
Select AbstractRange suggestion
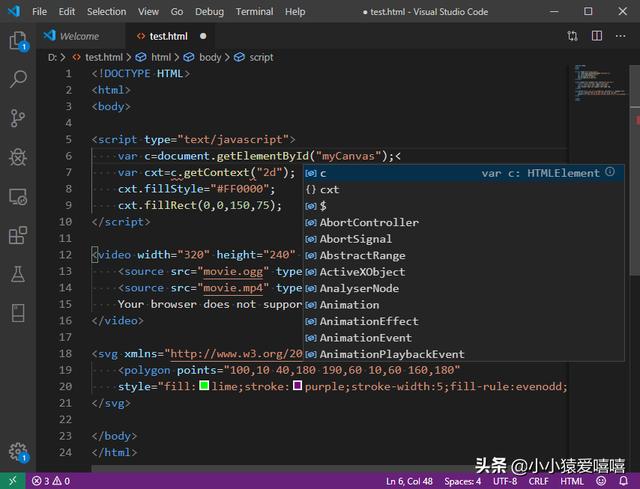pyautogui.click(x=464, y=256)
